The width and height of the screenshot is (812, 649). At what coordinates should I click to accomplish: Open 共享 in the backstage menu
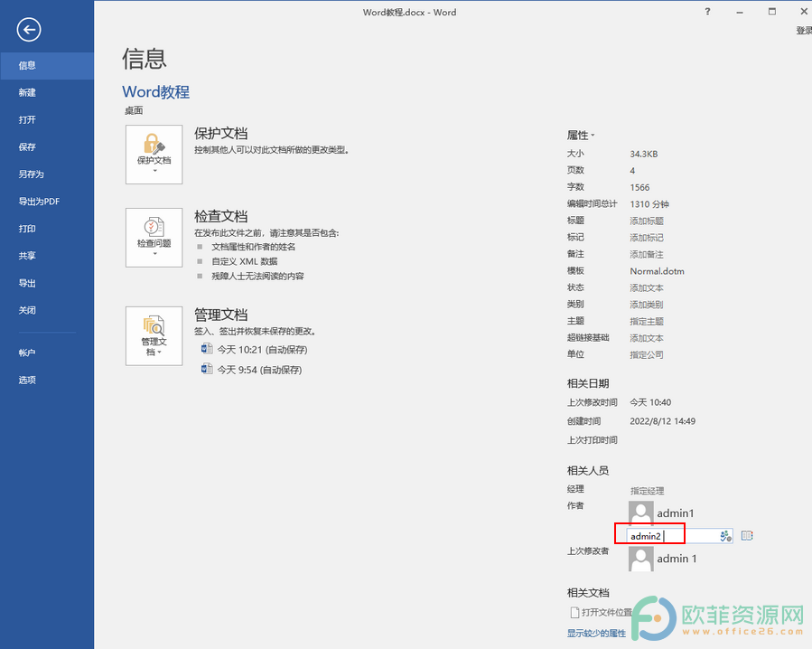coord(47,256)
